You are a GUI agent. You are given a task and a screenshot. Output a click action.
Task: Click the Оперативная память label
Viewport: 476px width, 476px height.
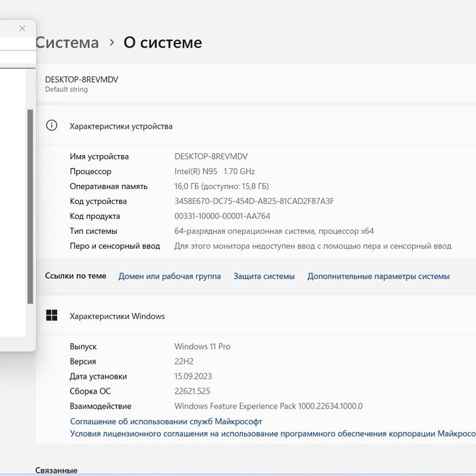tap(109, 186)
